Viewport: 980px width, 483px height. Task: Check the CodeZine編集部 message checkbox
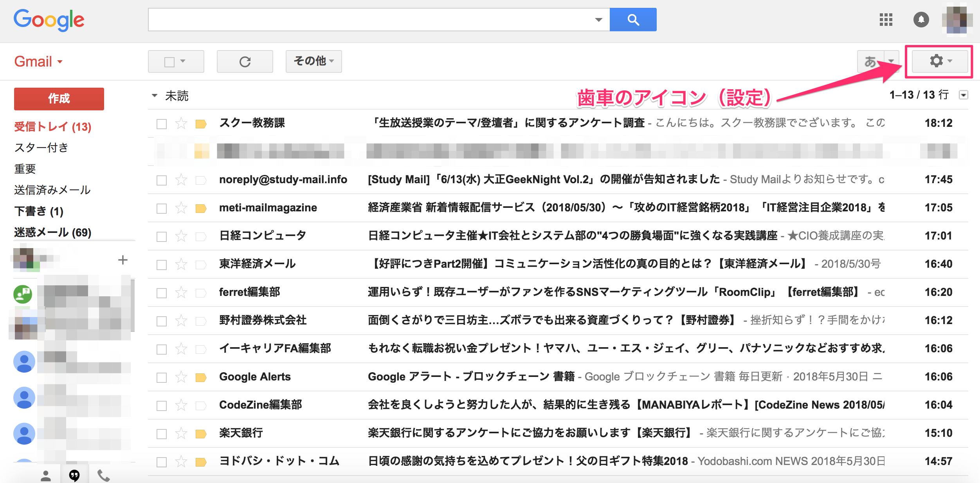click(x=162, y=406)
